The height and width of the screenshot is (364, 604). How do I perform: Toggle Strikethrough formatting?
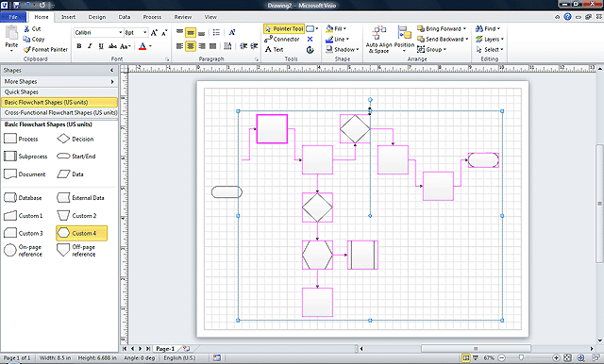(112, 46)
